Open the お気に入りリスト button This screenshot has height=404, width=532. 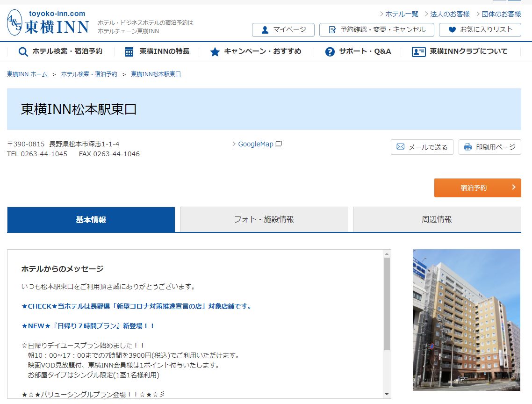point(480,30)
